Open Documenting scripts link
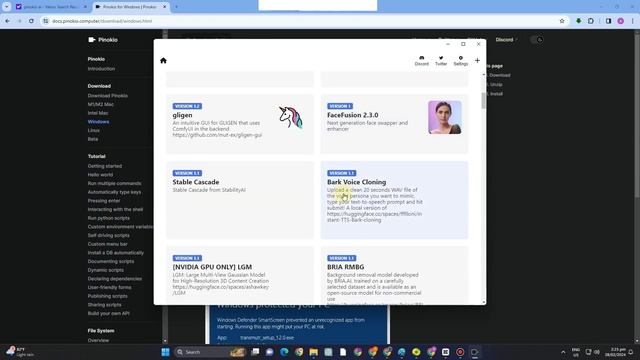The width and height of the screenshot is (640, 360). tap(111, 261)
